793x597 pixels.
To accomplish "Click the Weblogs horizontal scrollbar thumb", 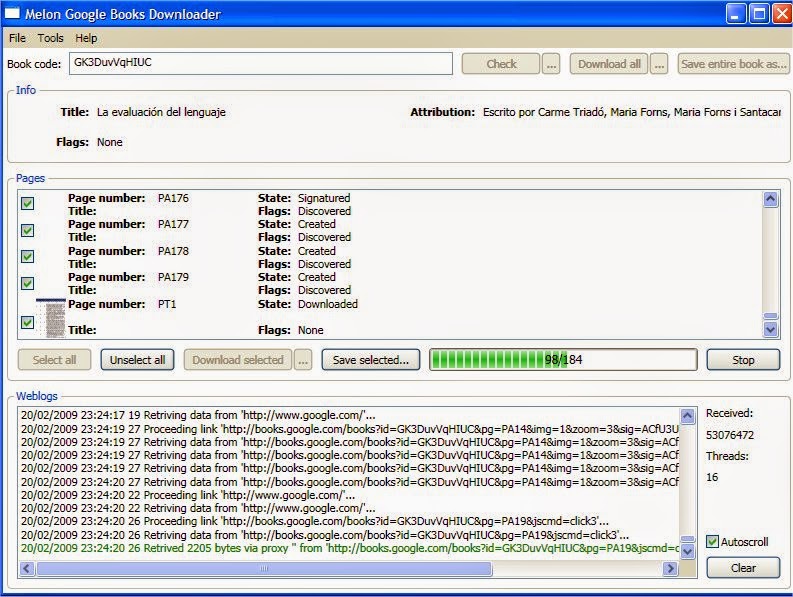I will click(x=263, y=569).
